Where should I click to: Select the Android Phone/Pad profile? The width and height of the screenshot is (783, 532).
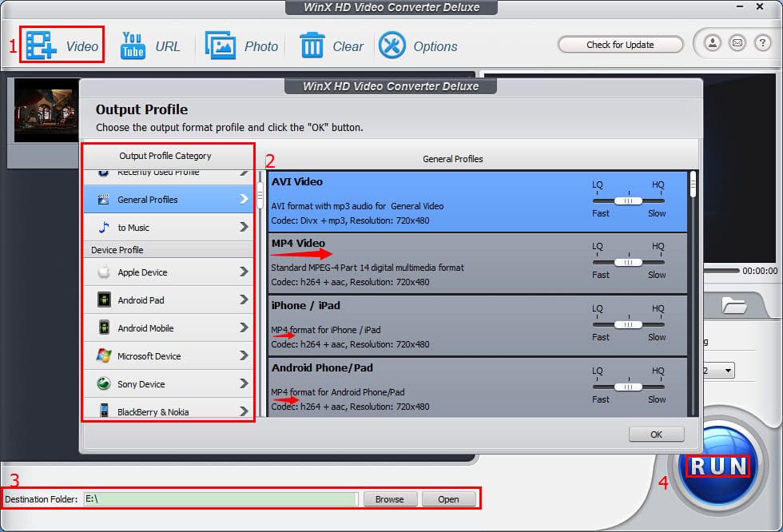click(x=478, y=387)
